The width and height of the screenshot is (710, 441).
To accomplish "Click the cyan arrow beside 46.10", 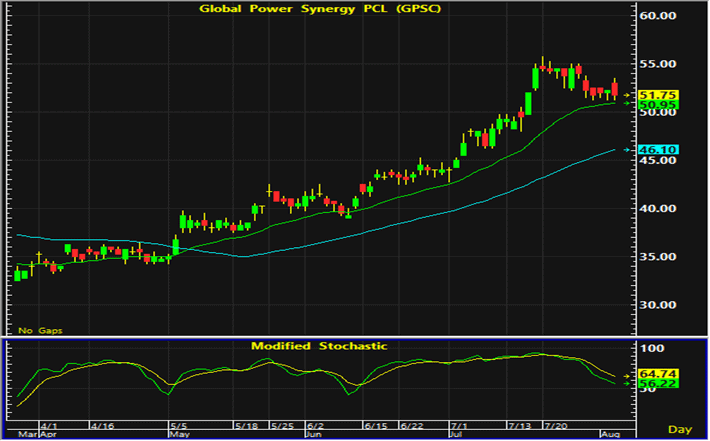I will pyautogui.click(x=627, y=150).
